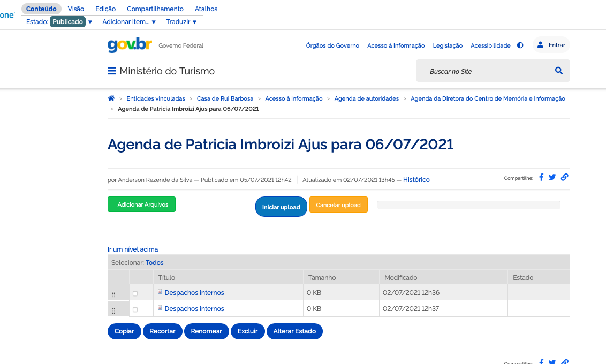
Task: Open the Adicionar item dropdown
Action: click(x=129, y=22)
